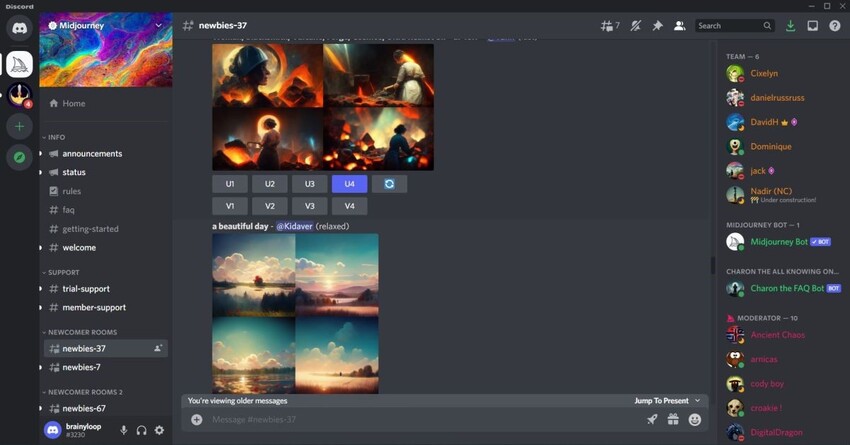The image size is (850, 445).
Task: Open Explore Public Servers compass icon
Action: point(19,157)
